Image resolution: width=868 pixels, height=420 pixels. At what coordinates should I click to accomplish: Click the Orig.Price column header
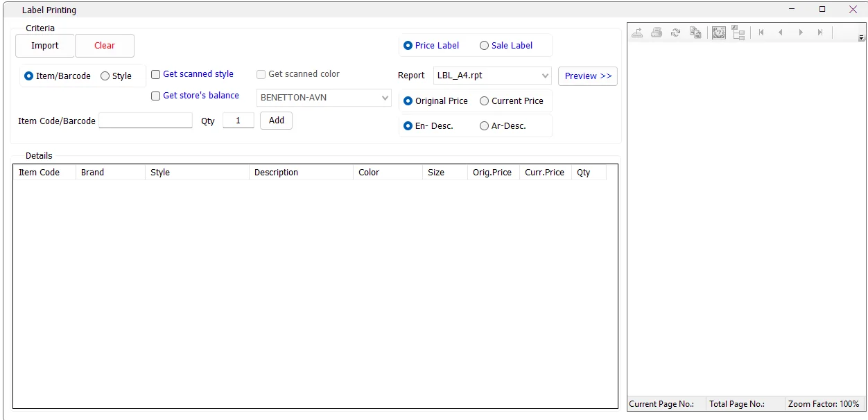[x=494, y=173]
